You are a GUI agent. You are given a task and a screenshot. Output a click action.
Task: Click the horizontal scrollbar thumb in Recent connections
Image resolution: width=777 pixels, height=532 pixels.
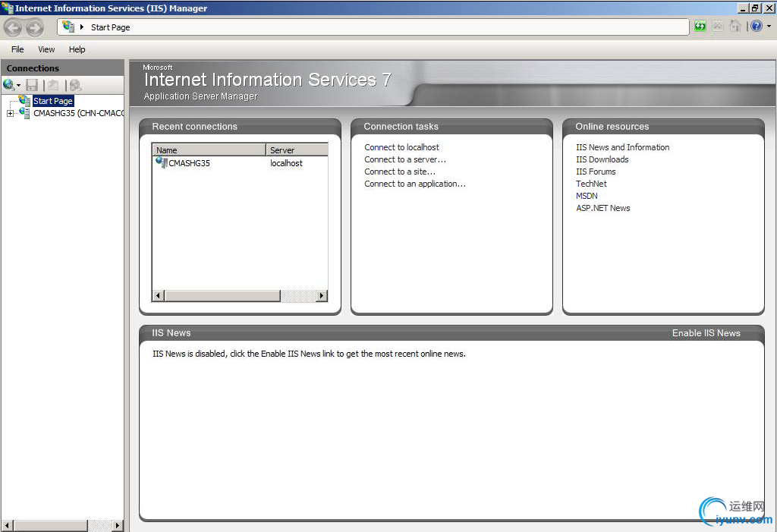(x=222, y=296)
